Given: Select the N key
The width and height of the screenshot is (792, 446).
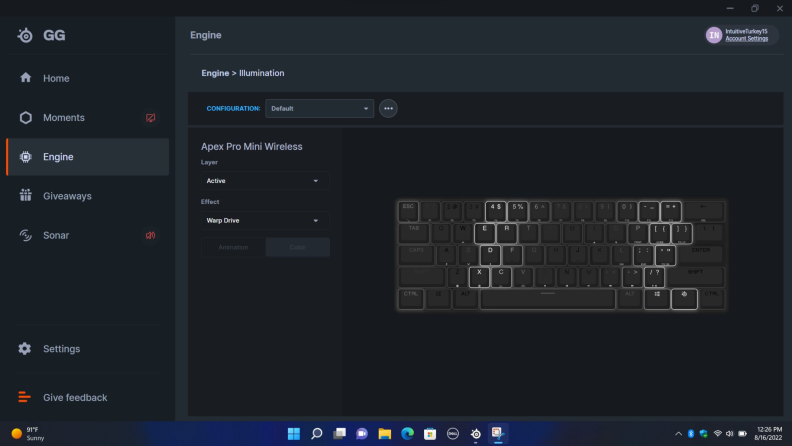Looking at the screenshot, I should point(567,277).
